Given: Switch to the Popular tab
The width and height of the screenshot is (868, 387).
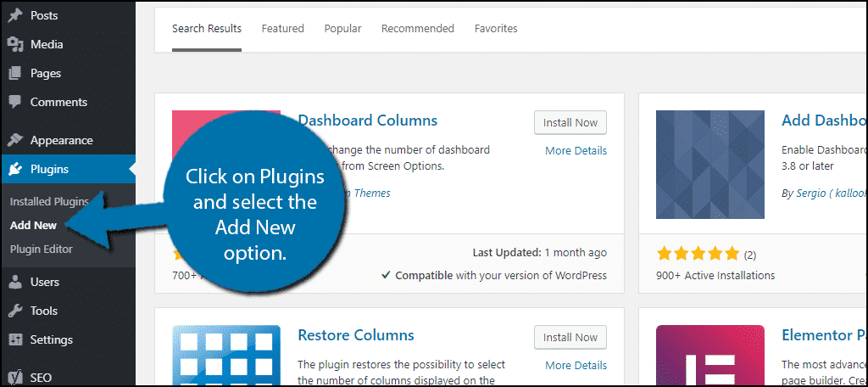Looking at the screenshot, I should point(342,28).
